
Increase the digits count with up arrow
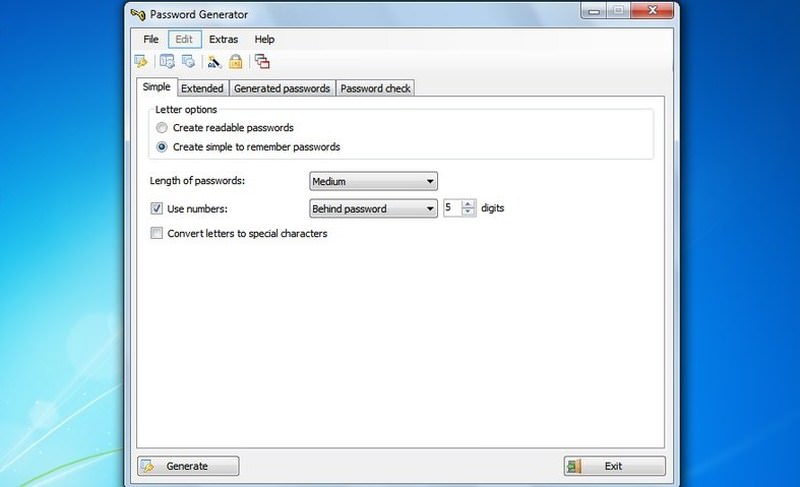[x=468, y=204]
